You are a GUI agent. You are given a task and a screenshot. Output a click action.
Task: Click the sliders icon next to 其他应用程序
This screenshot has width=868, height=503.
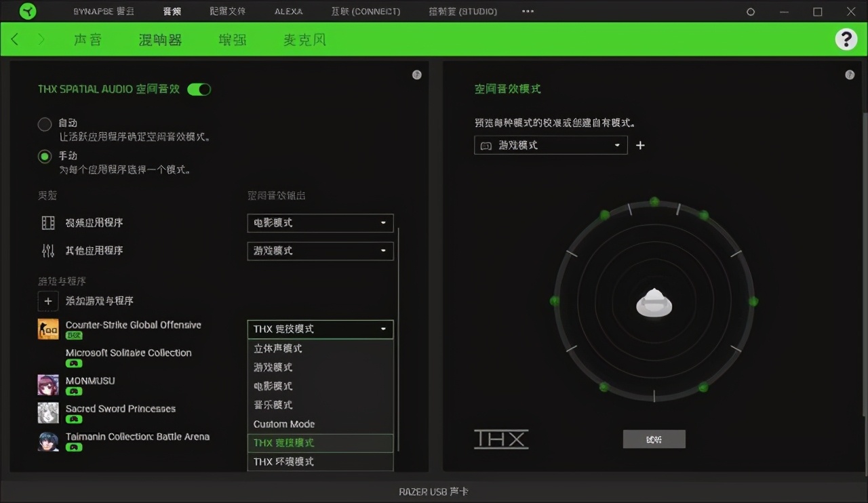coord(47,250)
